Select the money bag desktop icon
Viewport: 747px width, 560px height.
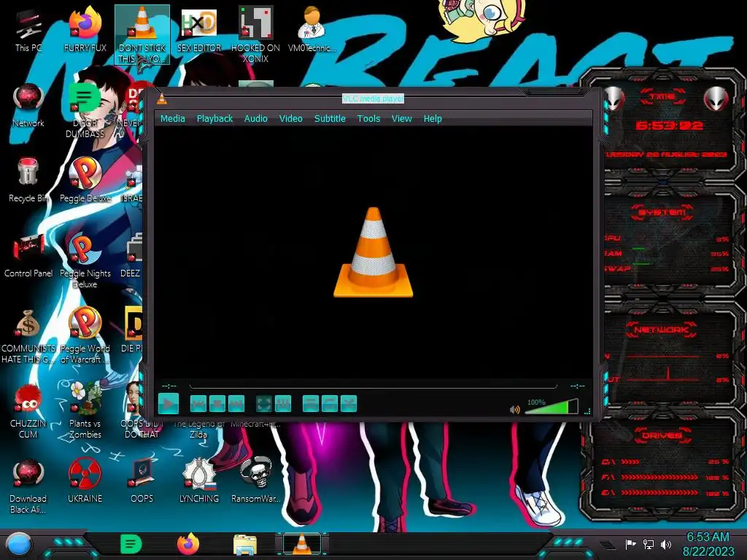pyautogui.click(x=28, y=335)
